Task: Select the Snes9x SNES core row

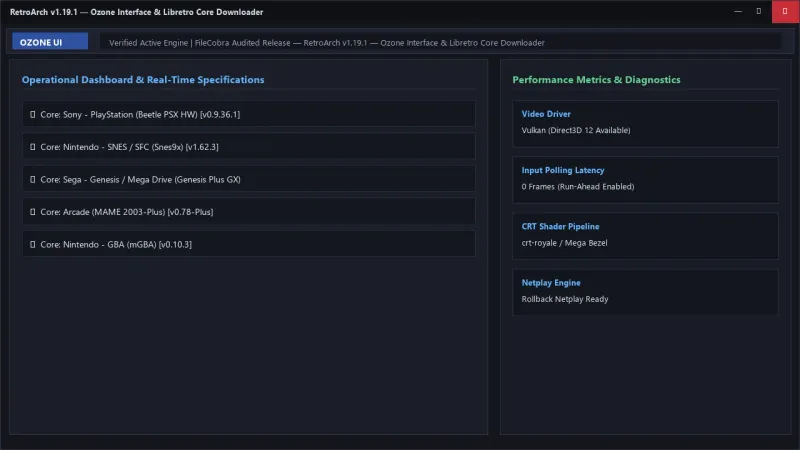Action: [x=249, y=147]
